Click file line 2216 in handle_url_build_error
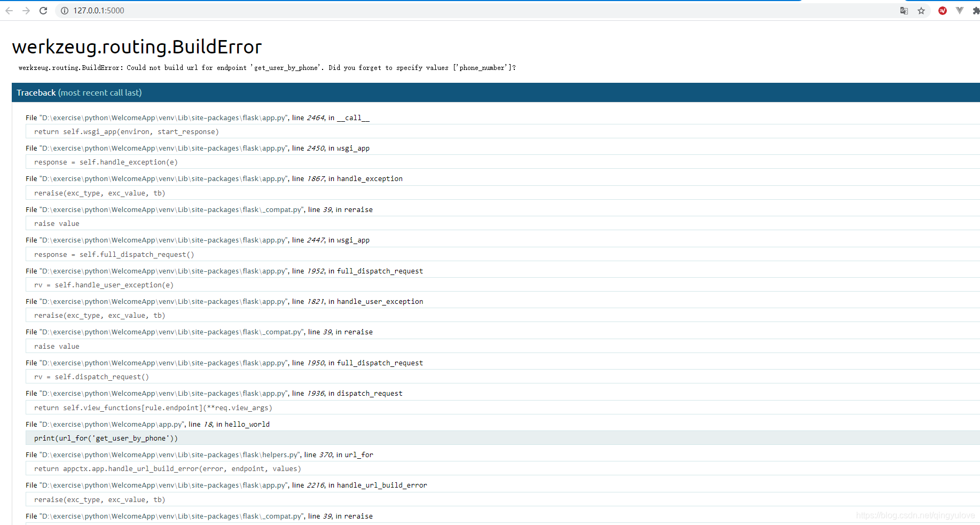 click(x=226, y=485)
